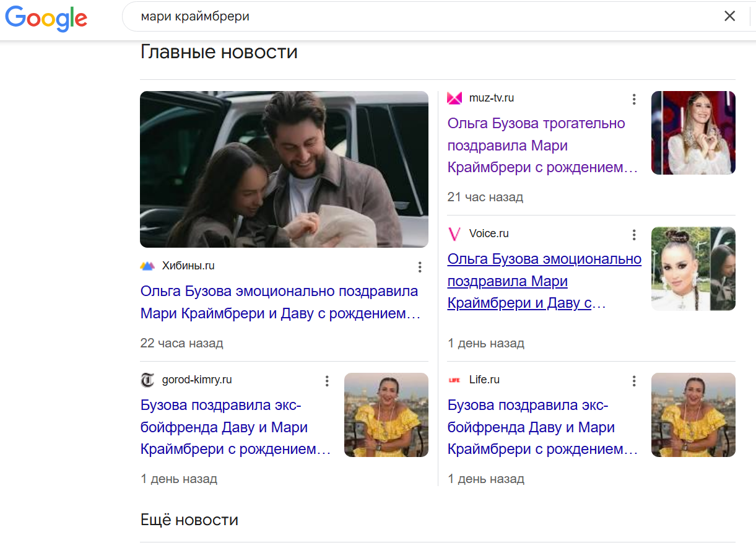Click the "Voice.ru" source name

coord(489,234)
